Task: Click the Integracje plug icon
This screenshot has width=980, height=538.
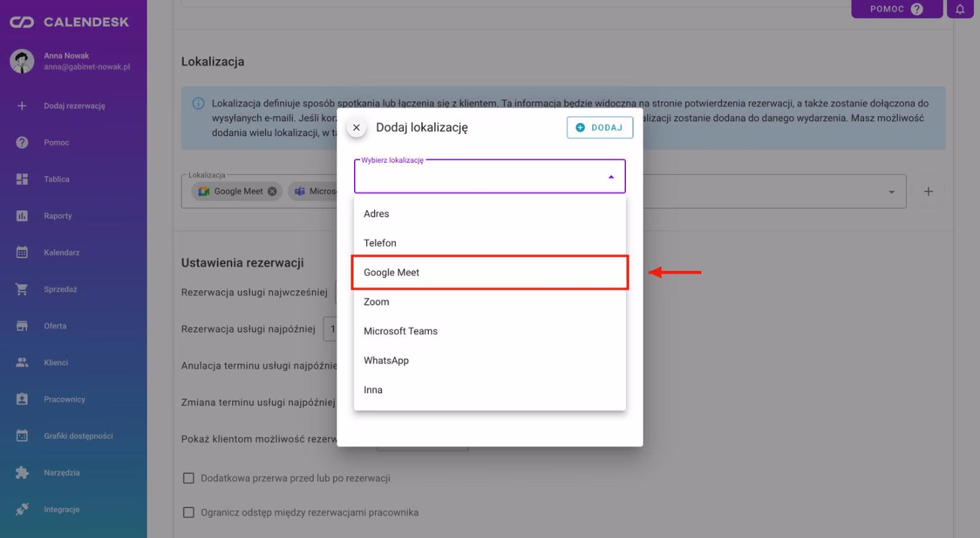Action: [x=22, y=510]
